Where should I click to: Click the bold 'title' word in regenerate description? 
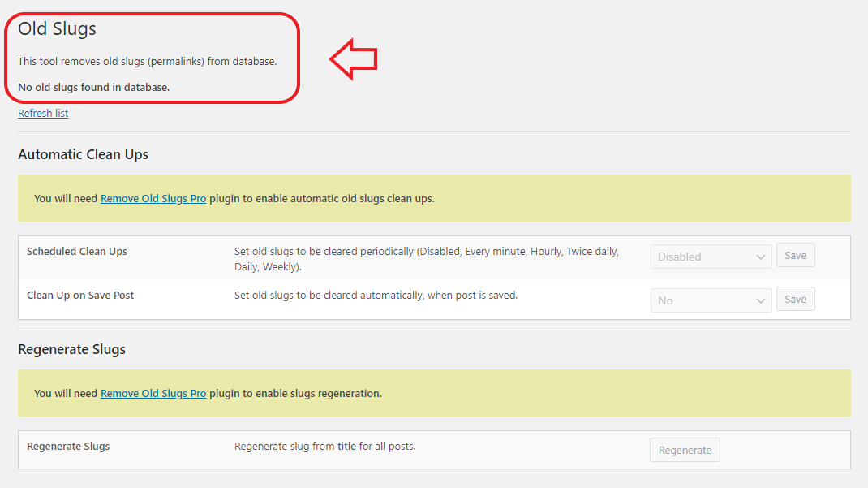tap(346, 447)
